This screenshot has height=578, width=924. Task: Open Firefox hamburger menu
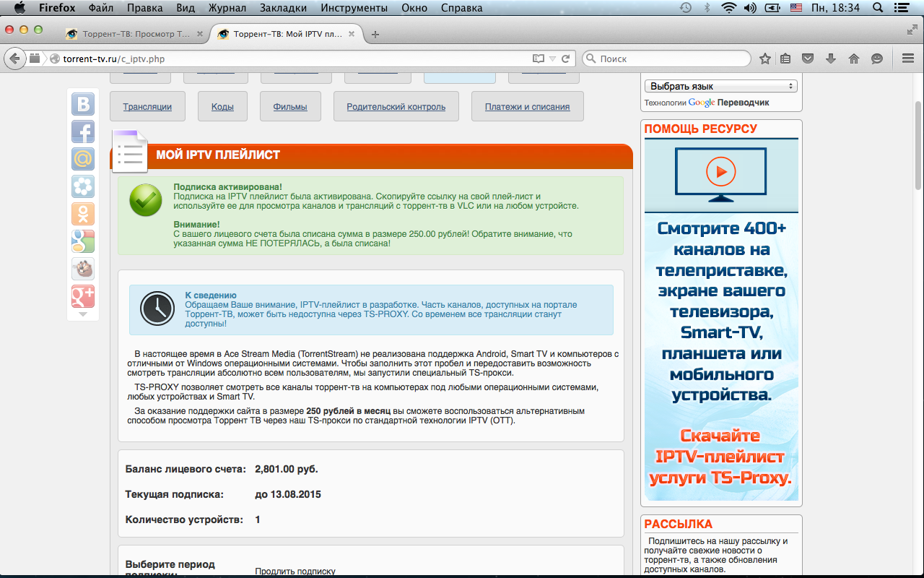pyautogui.click(x=908, y=59)
